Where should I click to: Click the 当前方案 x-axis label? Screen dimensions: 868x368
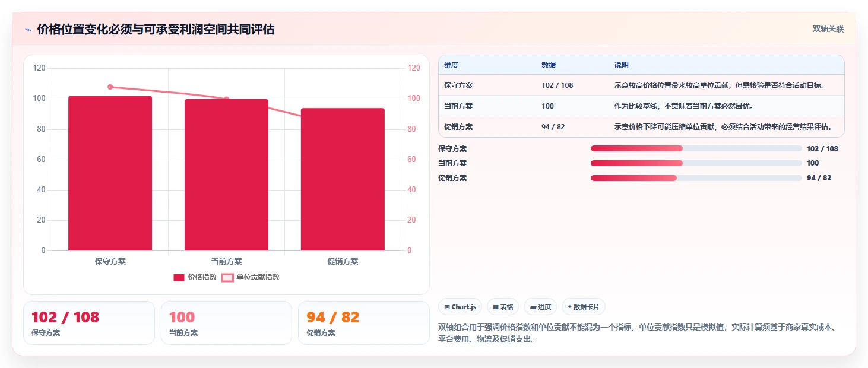point(226,261)
